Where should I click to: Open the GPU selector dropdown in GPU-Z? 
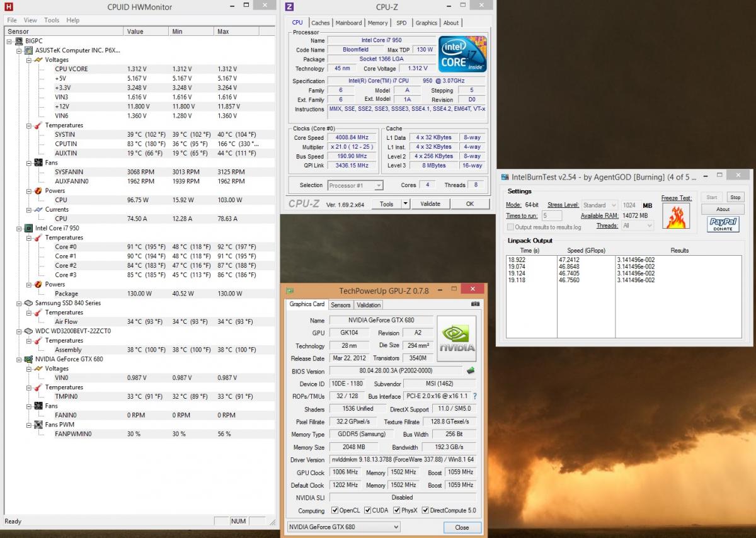343,527
